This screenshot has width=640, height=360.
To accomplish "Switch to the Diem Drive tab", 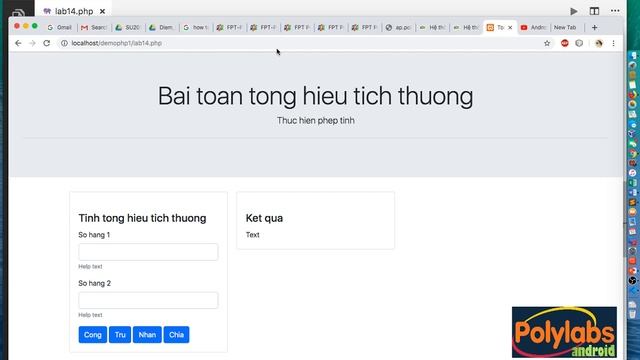I will point(161,27).
